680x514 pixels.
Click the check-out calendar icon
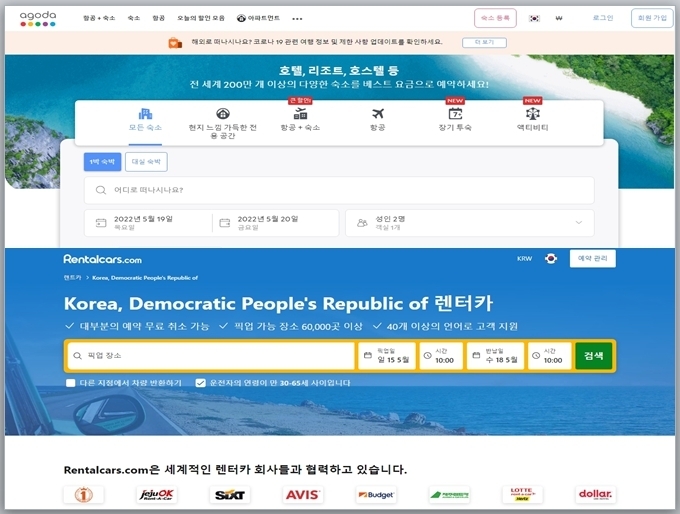point(225,223)
